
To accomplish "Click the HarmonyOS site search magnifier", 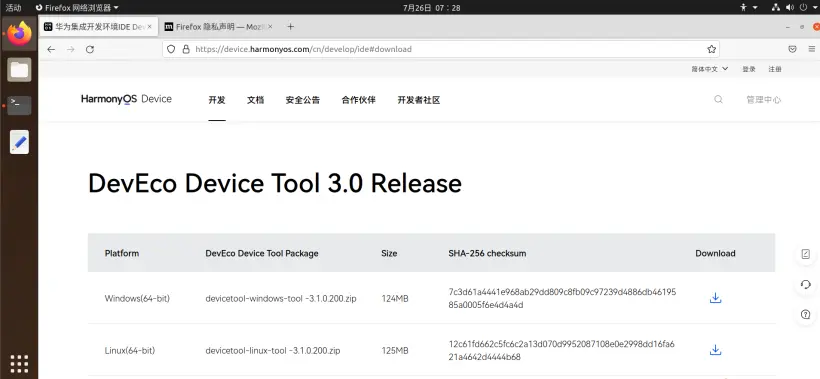I will coord(719,99).
